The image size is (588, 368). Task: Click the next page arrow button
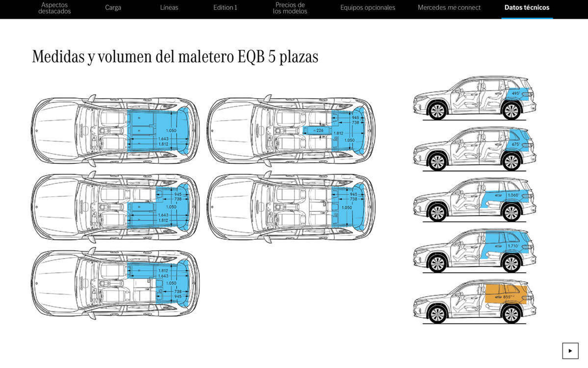(x=570, y=351)
